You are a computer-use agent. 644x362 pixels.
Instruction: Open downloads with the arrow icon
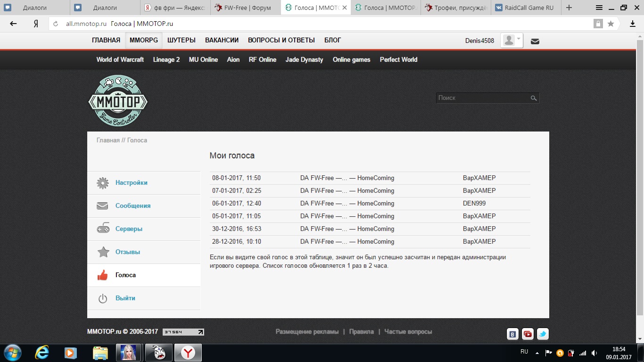tap(633, 24)
